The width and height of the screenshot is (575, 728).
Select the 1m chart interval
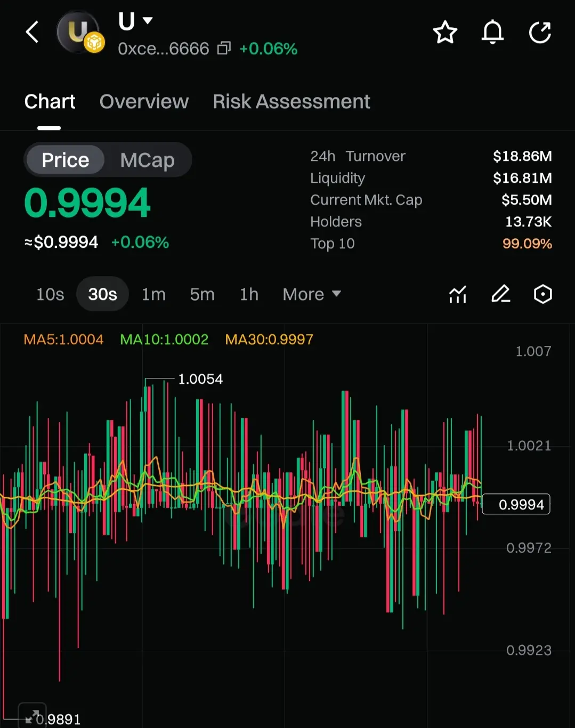[153, 294]
